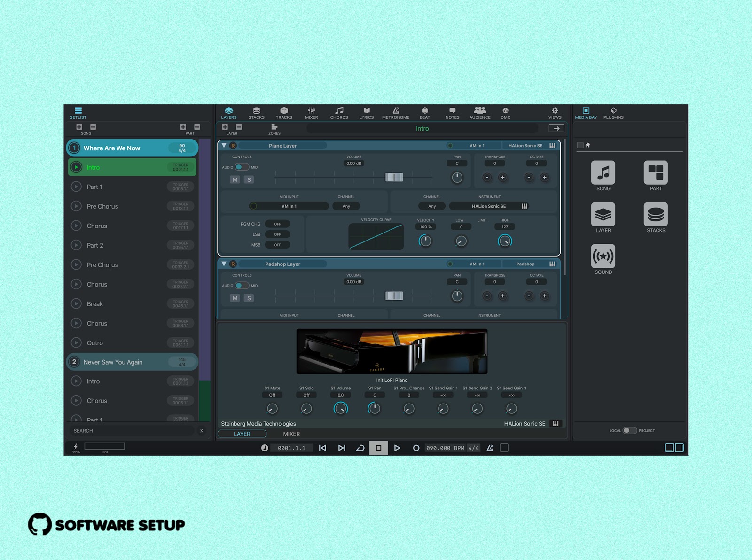Viewport: 752px width, 560px height.
Task: Enable record on Piano Layer
Action: [233, 146]
